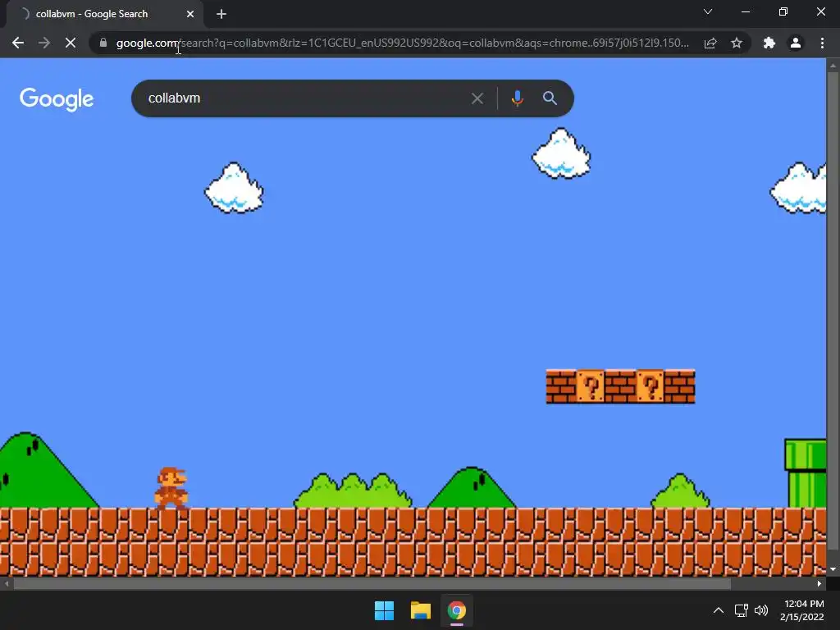The image size is (840, 630).
Task: Open the volume tray icon
Action: tap(760, 610)
